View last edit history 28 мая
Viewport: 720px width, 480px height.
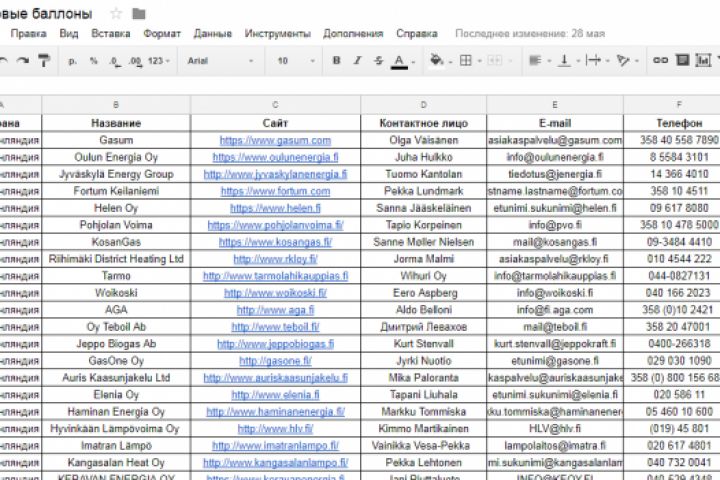[x=530, y=34]
